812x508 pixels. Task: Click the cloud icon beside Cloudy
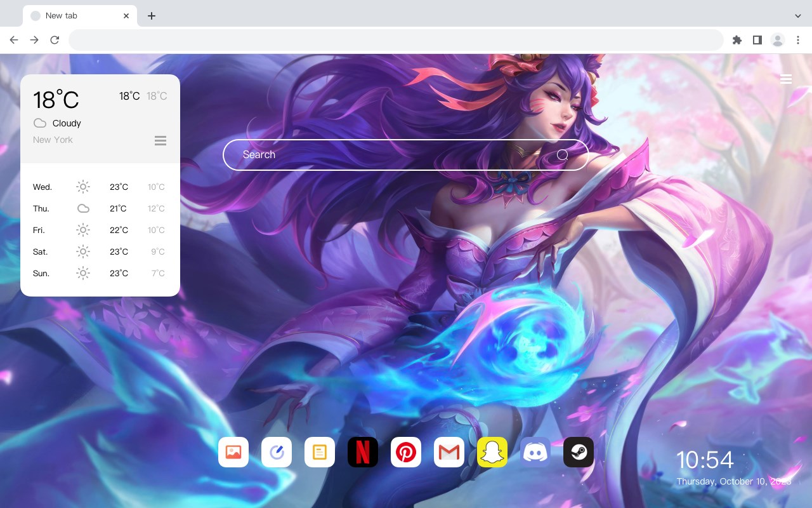pos(40,123)
